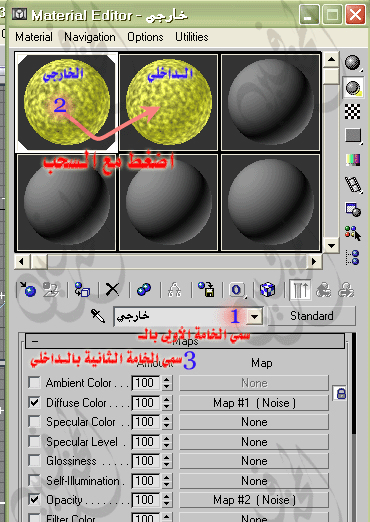
Task: Click Assign Material to Selection icon
Action: [82, 289]
